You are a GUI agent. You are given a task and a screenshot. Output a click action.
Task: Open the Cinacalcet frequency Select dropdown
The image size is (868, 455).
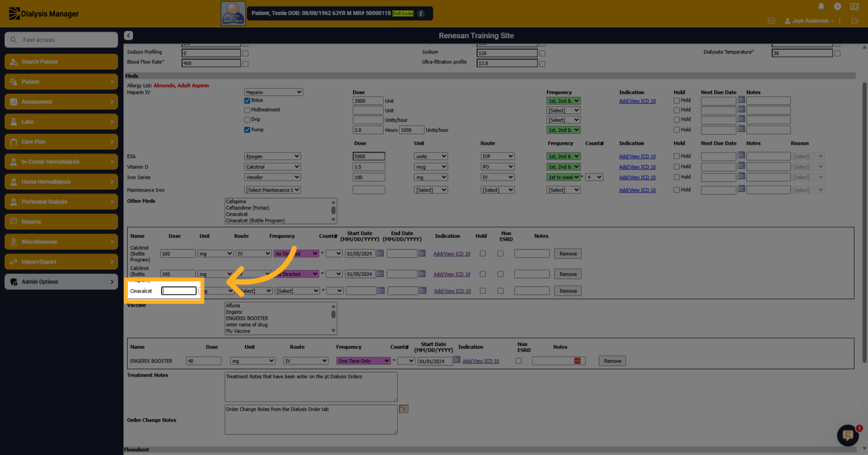[297, 291]
